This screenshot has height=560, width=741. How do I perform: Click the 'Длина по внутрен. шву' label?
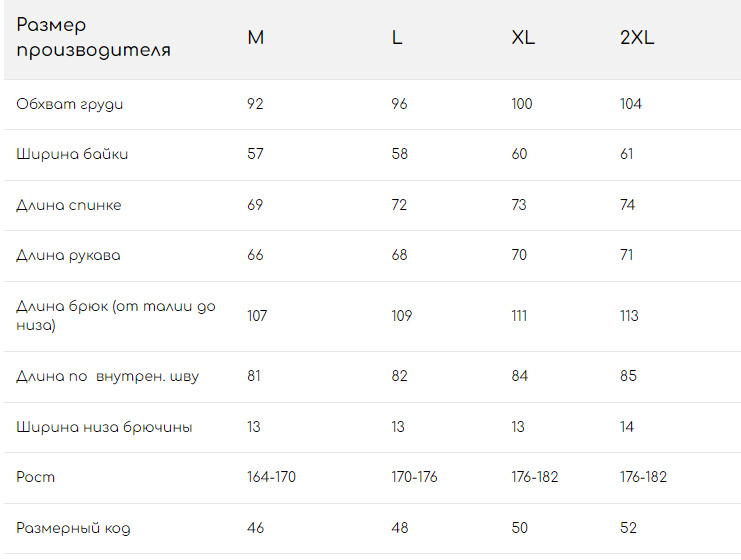point(107,377)
